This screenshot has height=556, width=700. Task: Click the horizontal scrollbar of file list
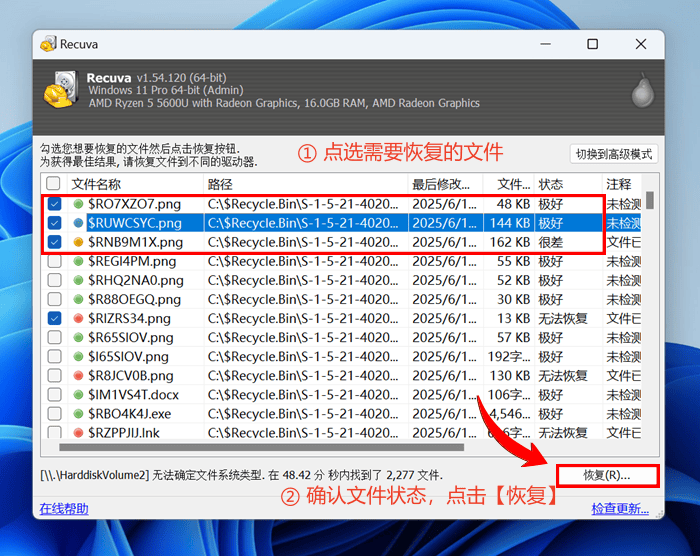262,447
